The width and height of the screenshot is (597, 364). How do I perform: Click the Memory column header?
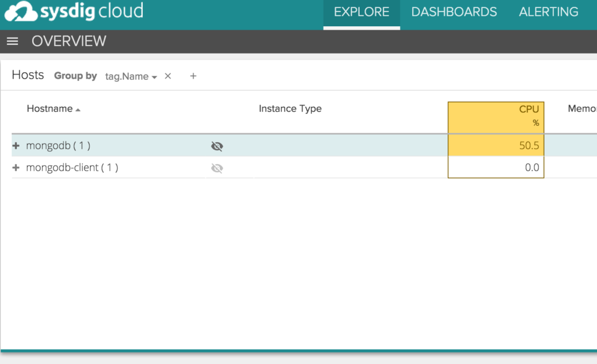tap(582, 109)
